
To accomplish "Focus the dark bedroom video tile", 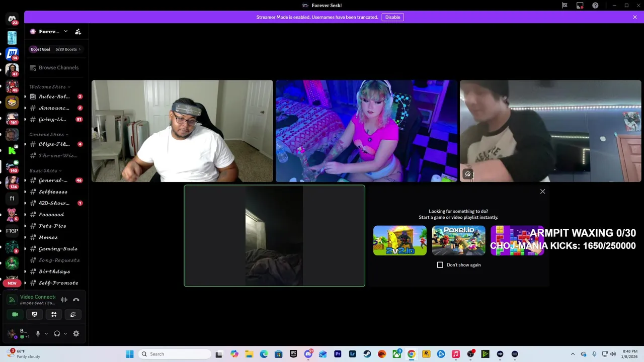I will [274, 236].
